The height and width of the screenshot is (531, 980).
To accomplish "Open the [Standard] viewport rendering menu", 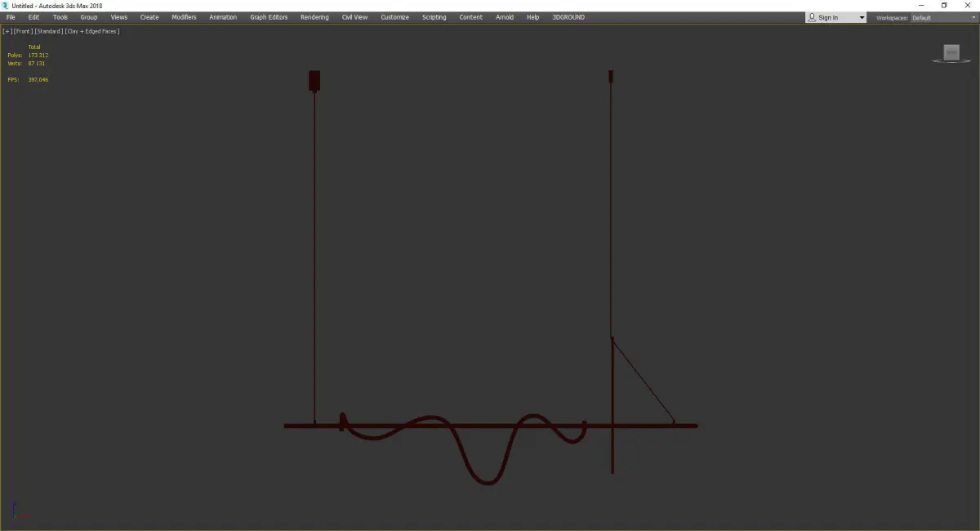I will (x=48, y=31).
